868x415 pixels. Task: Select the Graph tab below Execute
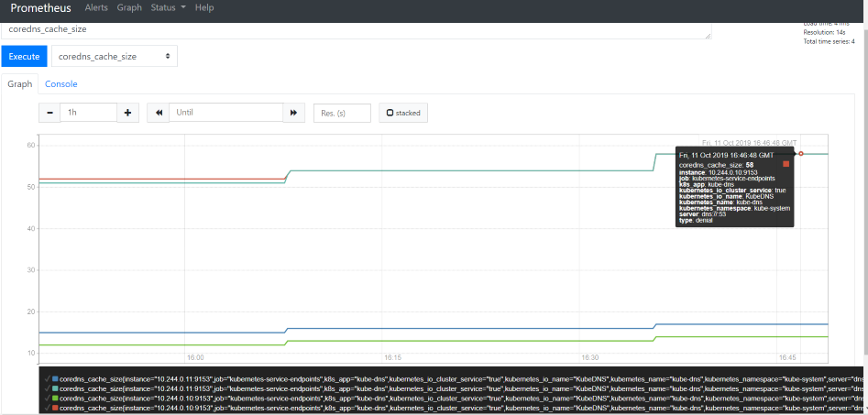(19, 84)
